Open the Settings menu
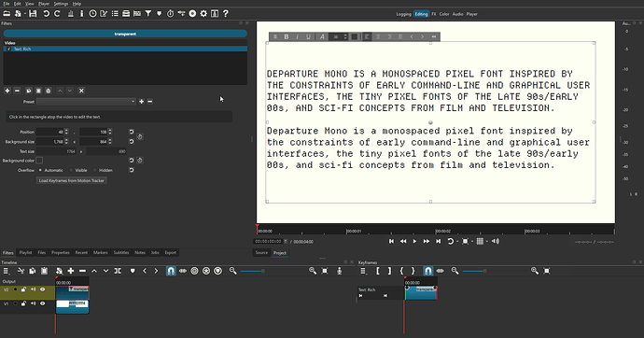Screen dimensions: 644x338 (x=61, y=4)
